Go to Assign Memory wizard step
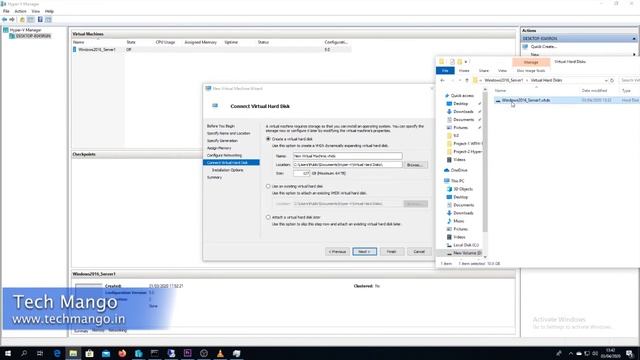The width and height of the screenshot is (640, 360). coord(219,148)
